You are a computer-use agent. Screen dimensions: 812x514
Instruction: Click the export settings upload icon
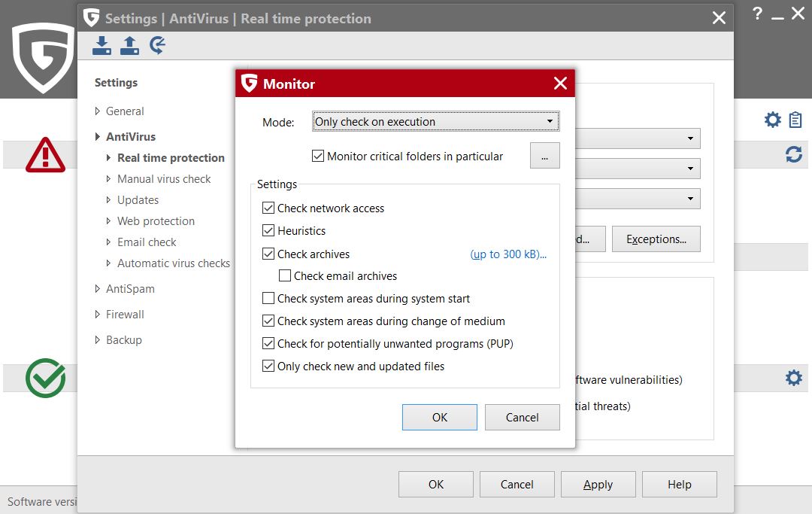(x=129, y=45)
